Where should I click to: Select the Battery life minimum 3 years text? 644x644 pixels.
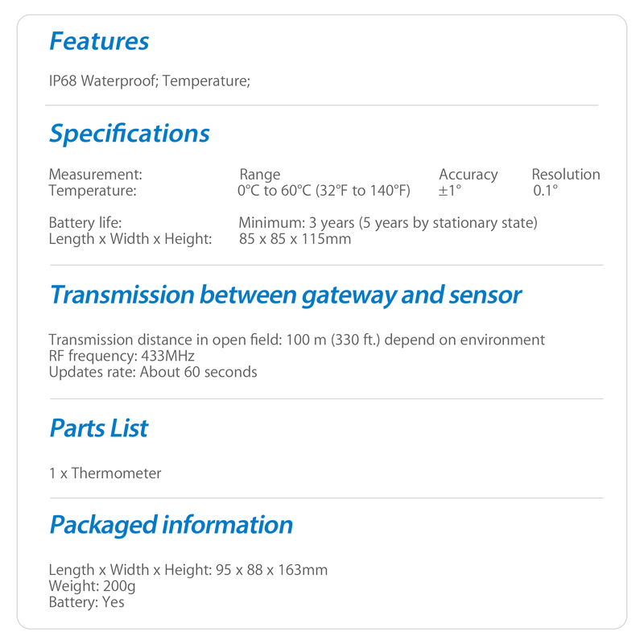point(388,223)
